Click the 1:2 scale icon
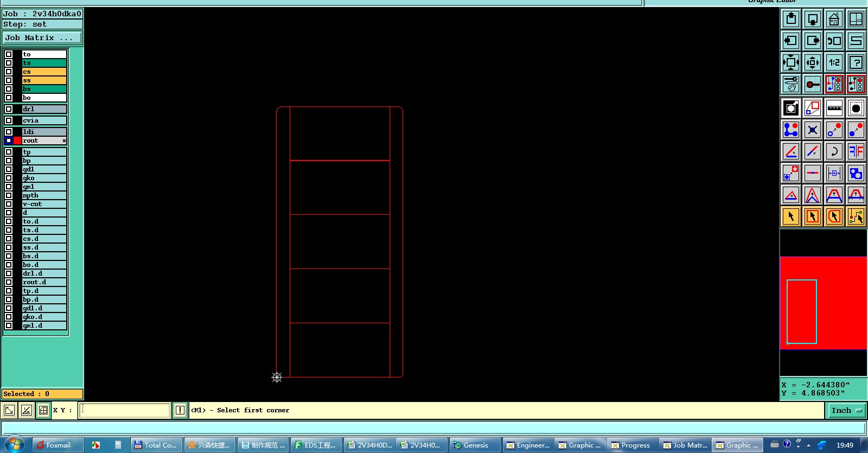Image resolution: width=868 pixels, height=453 pixels. 834,62
